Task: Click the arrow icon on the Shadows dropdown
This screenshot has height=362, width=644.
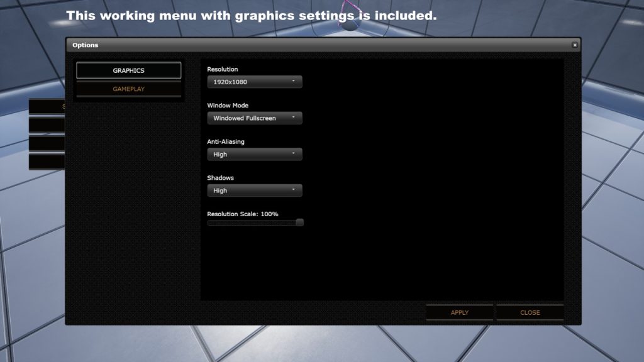Action: 293,190
